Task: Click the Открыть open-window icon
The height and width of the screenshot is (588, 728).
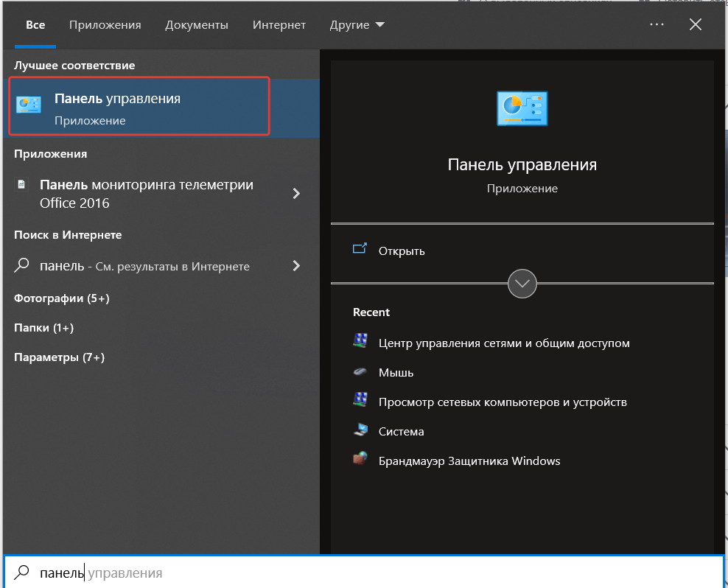Action: [360, 250]
